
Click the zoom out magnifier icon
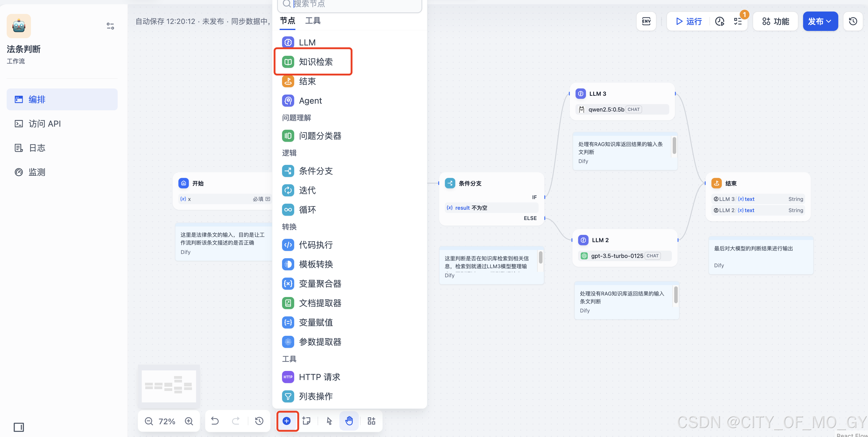(x=149, y=421)
